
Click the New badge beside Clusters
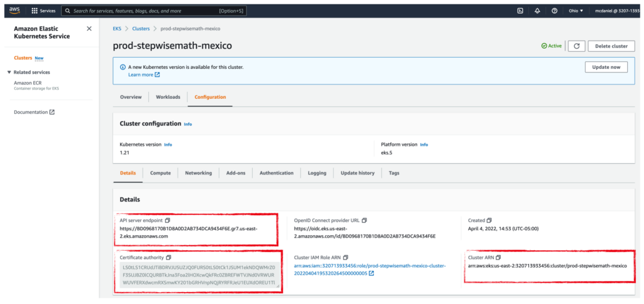point(39,58)
